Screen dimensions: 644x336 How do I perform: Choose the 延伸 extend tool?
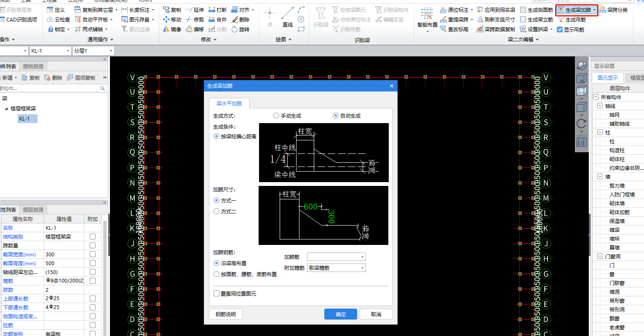tap(195, 10)
